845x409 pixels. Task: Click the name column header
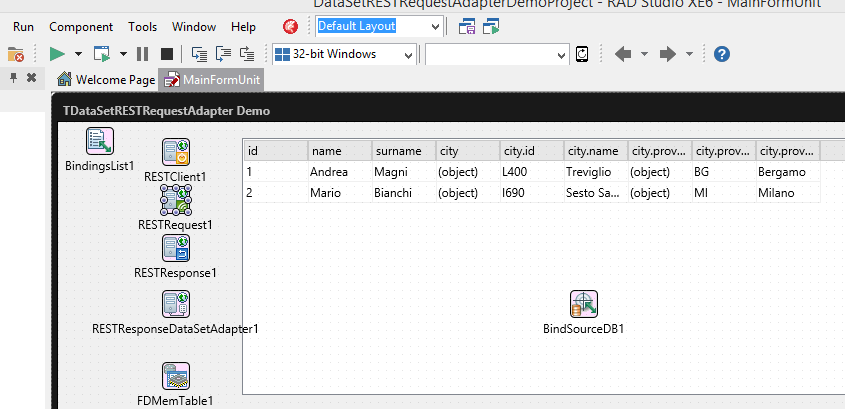click(340, 151)
